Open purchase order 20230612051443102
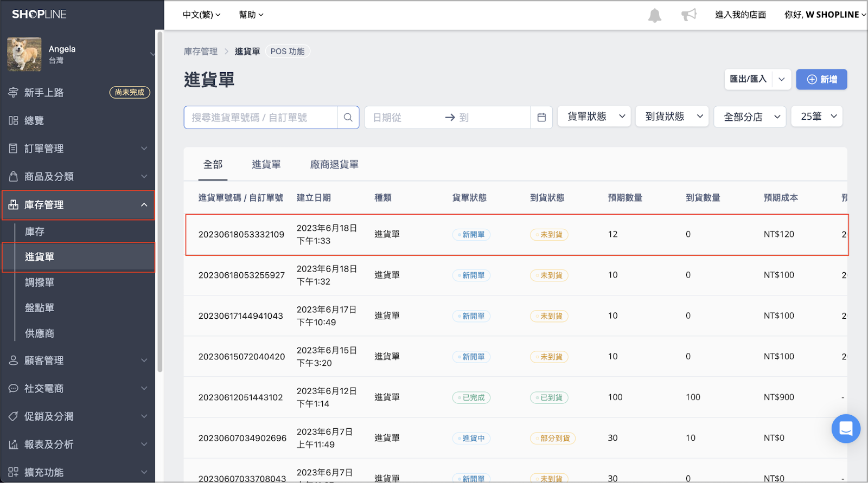Screen dimensions: 868x483 (241, 397)
